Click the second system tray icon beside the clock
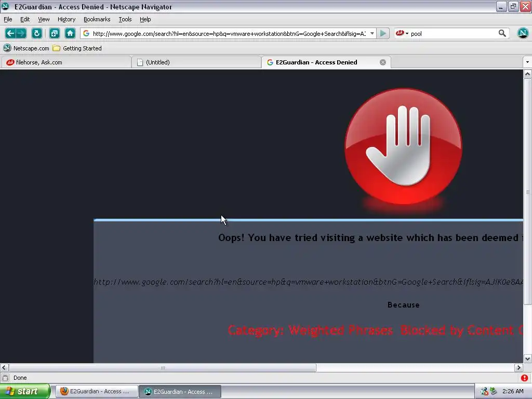Viewport: 532px width, 399px height. tap(494, 391)
